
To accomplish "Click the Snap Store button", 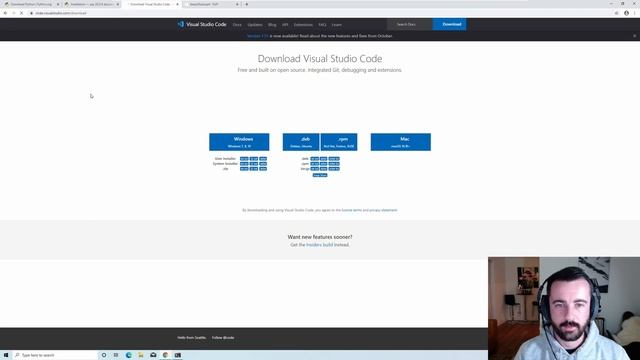I will pos(320,175).
